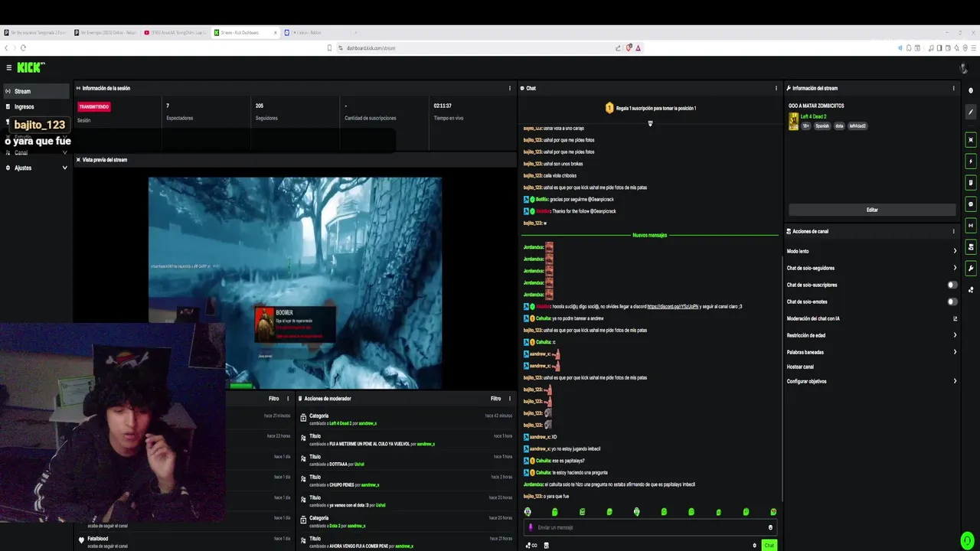
Task: Click the 02:11:37 live time value
Action: pyautogui.click(x=443, y=106)
